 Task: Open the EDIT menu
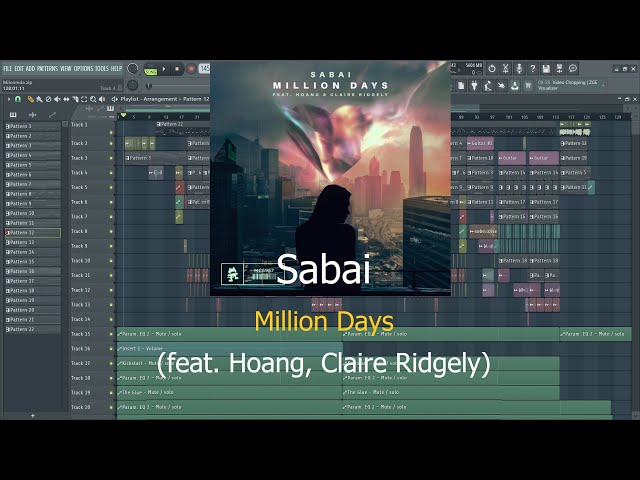(19, 69)
